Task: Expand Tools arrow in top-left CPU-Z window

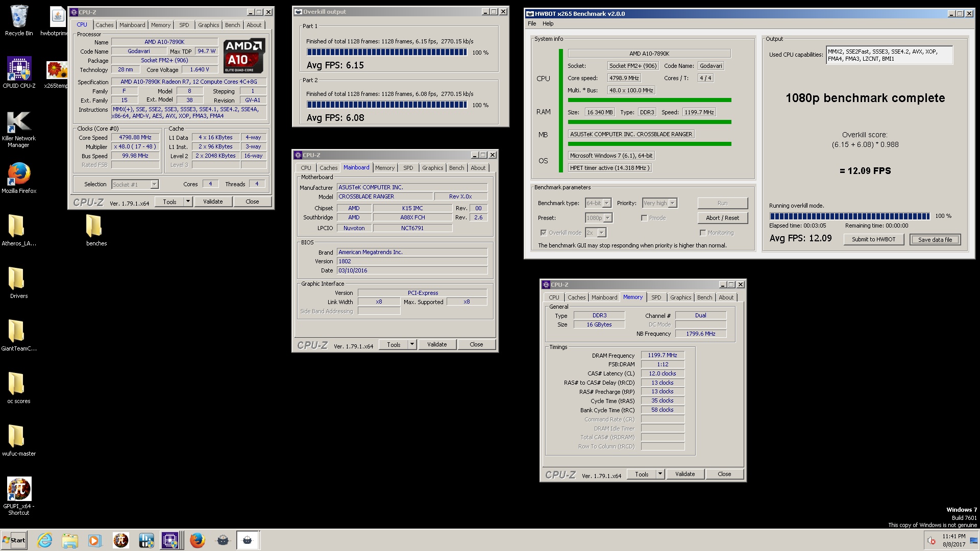Action: (188, 202)
